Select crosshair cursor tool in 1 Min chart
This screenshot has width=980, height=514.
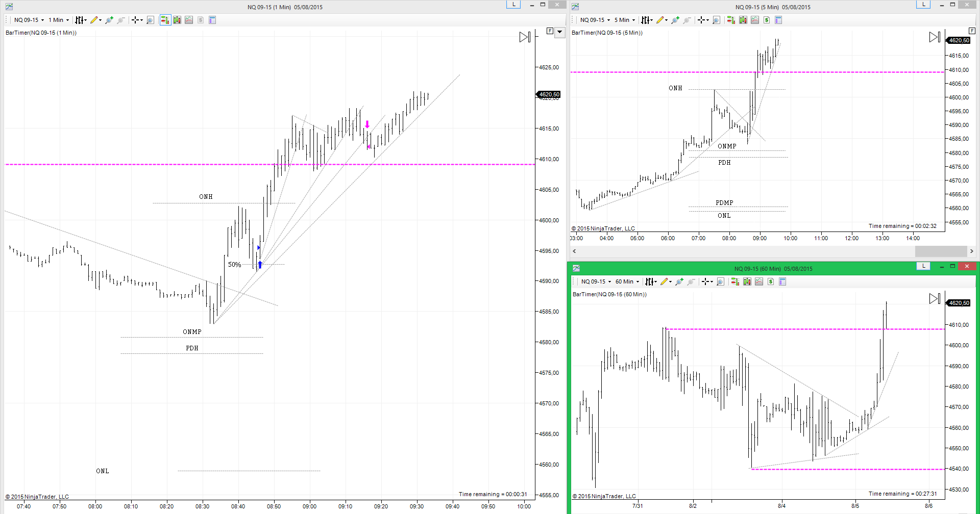[x=137, y=20]
